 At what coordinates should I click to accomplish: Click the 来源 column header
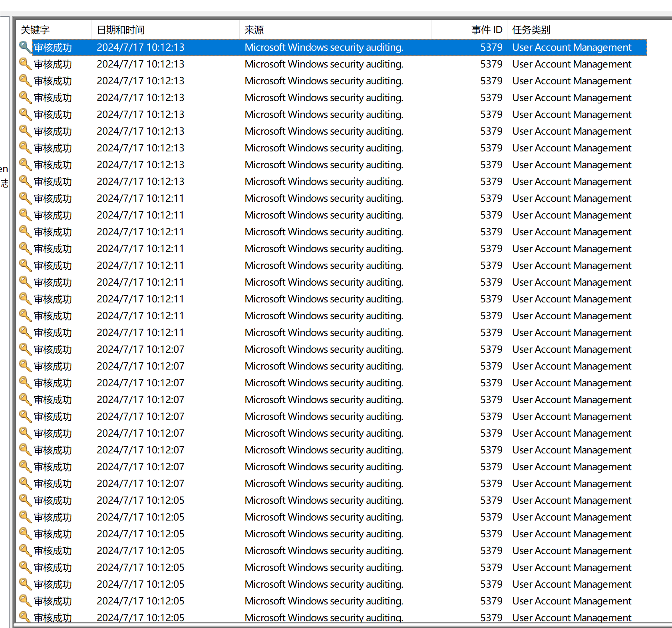(336, 30)
